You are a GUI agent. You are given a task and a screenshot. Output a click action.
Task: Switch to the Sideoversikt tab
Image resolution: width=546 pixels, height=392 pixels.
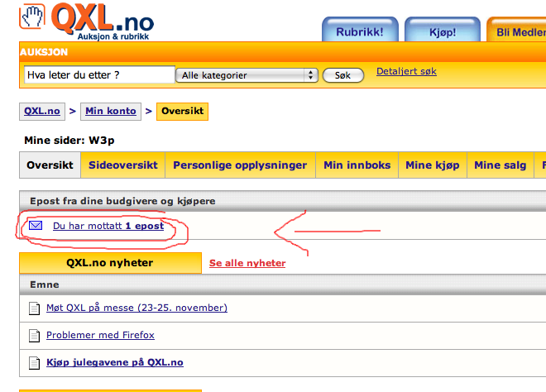point(123,165)
